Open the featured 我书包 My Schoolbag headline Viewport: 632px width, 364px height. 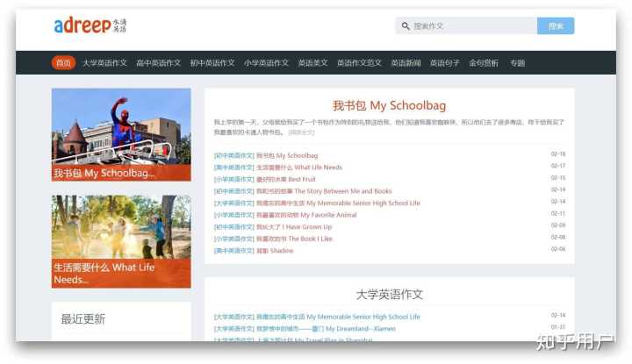pos(390,105)
